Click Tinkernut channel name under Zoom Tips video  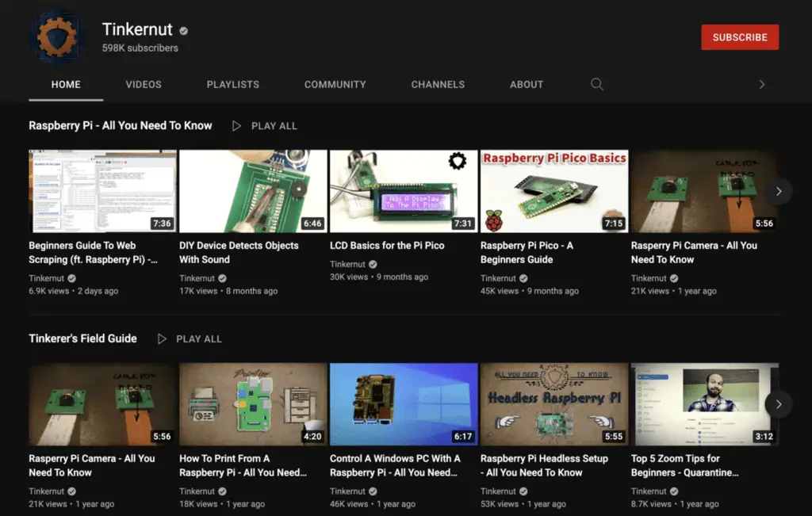pyautogui.click(x=649, y=491)
